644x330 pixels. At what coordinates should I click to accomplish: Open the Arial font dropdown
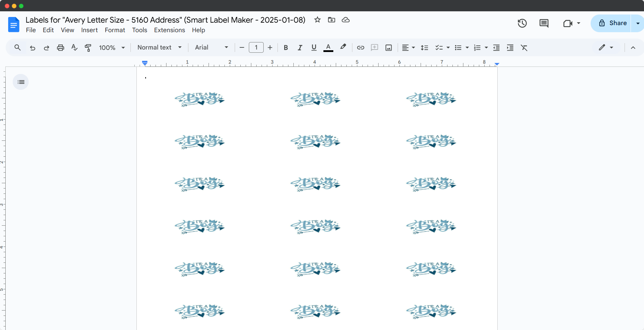coord(211,47)
